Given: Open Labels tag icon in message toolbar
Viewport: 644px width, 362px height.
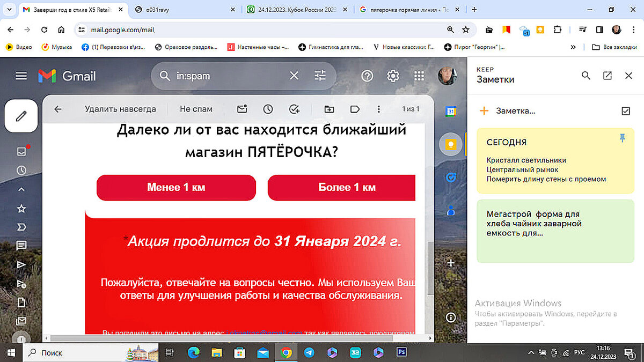Looking at the screenshot, I should (x=355, y=109).
